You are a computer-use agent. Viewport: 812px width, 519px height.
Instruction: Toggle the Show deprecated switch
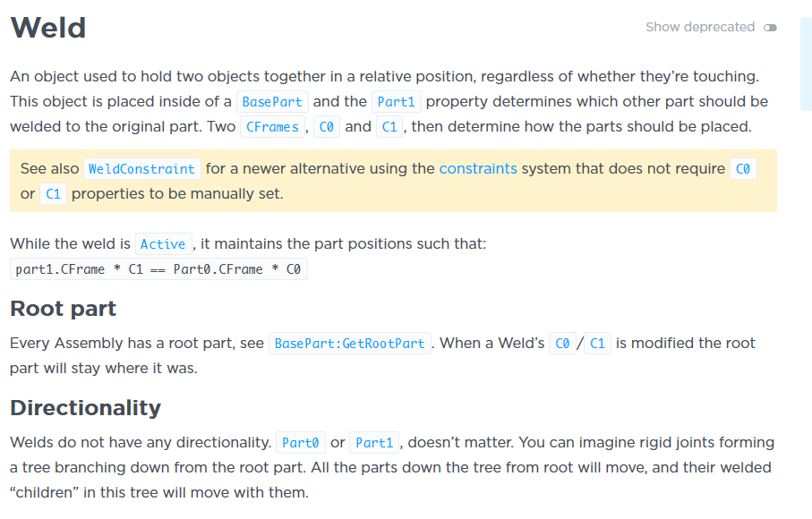pos(770,28)
